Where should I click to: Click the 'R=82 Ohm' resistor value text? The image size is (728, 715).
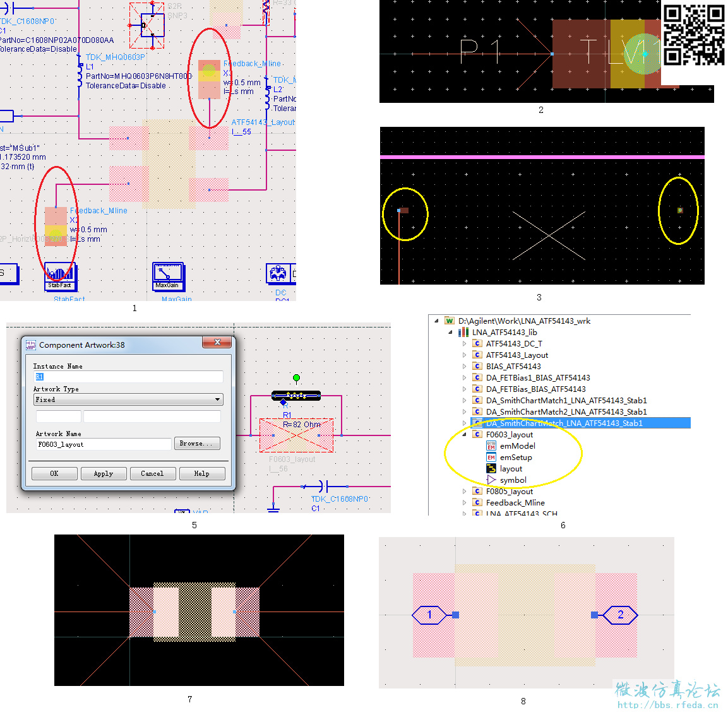click(x=302, y=425)
